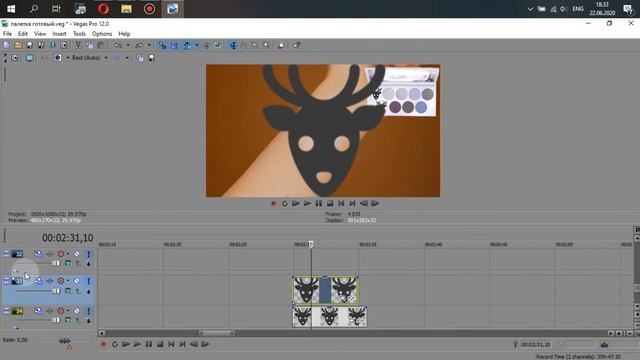Click automation settings icon on track 34
The width and height of the screenshot is (640, 360).
[x=61, y=311]
